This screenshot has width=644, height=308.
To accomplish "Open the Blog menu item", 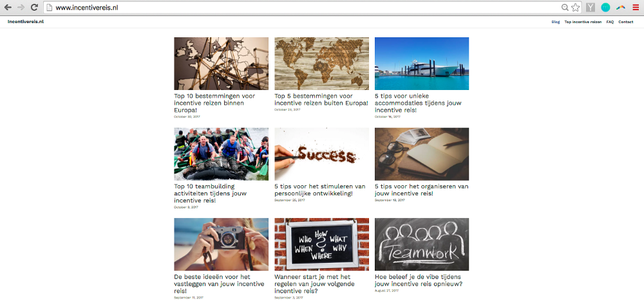I will coord(555,22).
